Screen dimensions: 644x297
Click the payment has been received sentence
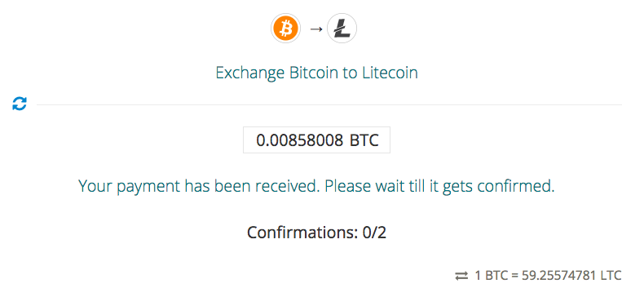point(199,186)
